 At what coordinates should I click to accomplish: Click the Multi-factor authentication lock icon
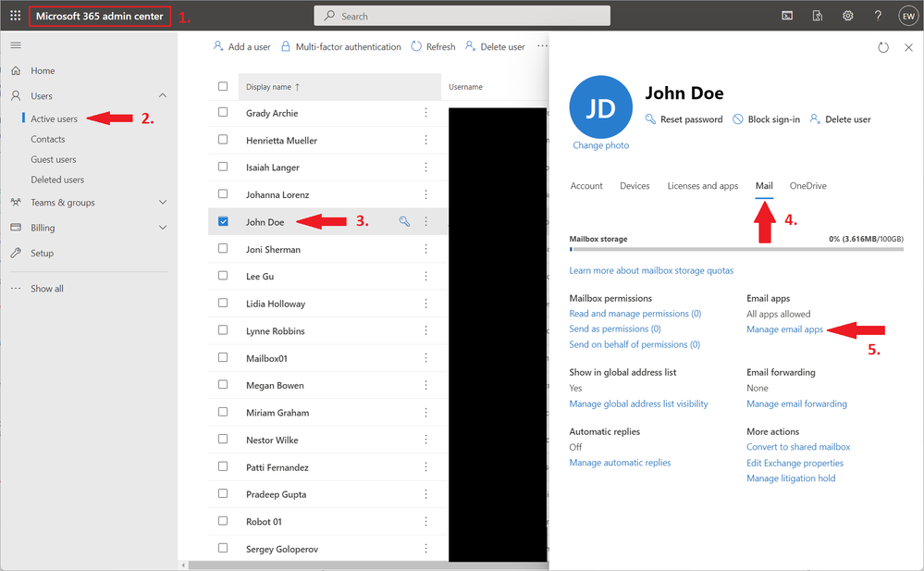click(x=286, y=46)
